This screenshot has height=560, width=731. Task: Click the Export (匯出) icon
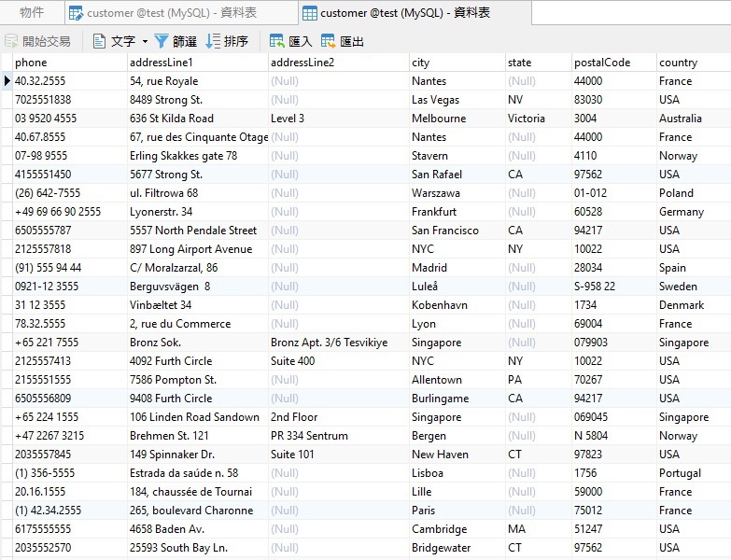point(329,41)
